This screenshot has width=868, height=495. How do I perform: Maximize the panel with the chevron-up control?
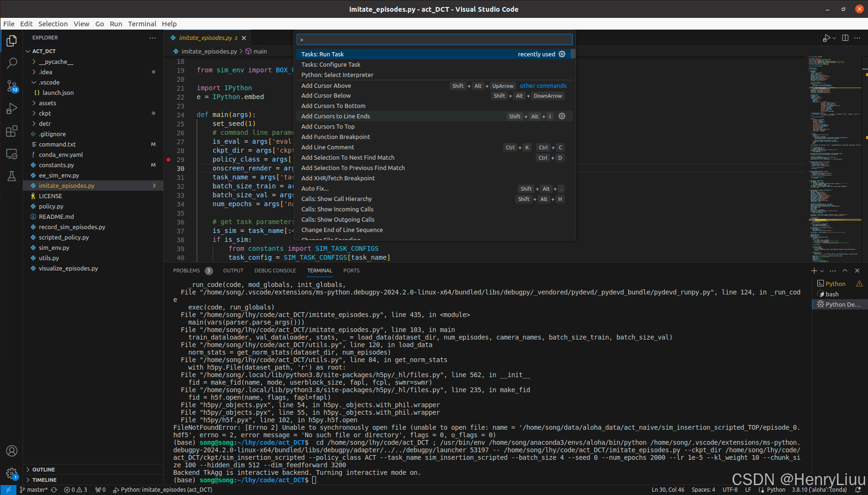coord(845,271)
